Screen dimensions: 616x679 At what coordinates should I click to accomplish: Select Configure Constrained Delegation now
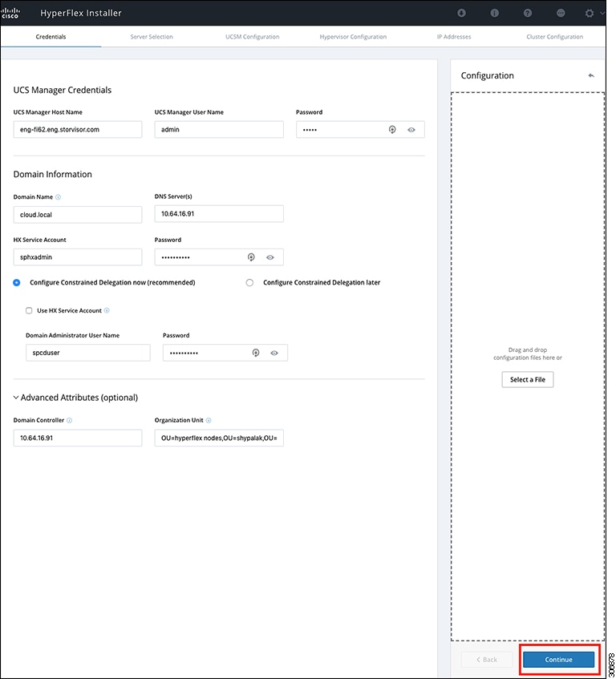17,282
